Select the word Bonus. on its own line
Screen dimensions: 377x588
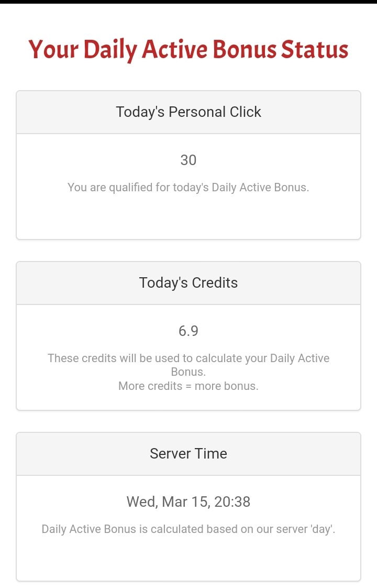(188, 372)
